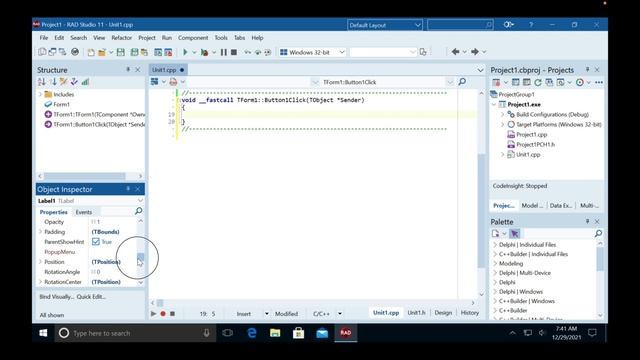Click the Pause button in the main toolbar
This screenshot has width=640, height=360.
(x=224, y=52)
